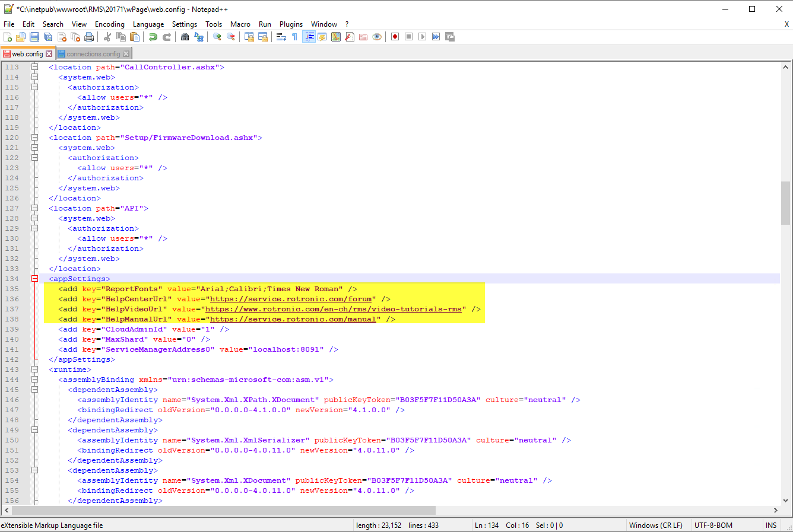Image resolution: width=793 pixels, height=532 pixels.
Task: Collapse the dependentAssembly block on line 153
Action: pos(34,470)
